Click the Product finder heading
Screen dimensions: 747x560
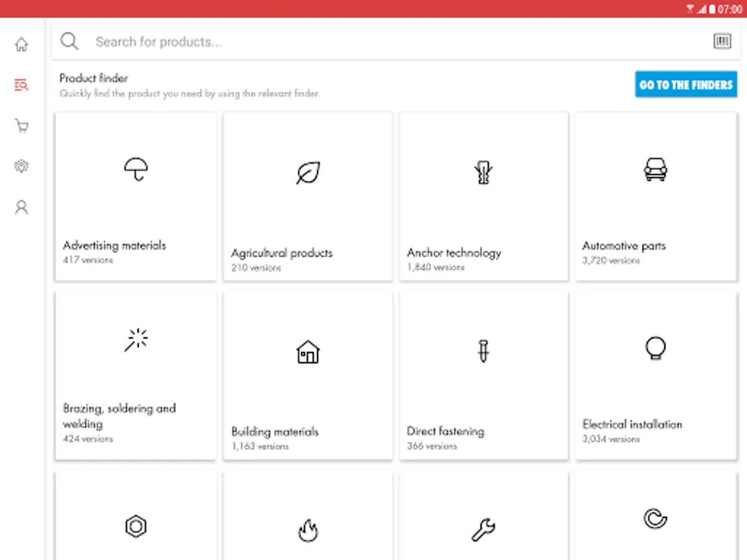[93, 78]
